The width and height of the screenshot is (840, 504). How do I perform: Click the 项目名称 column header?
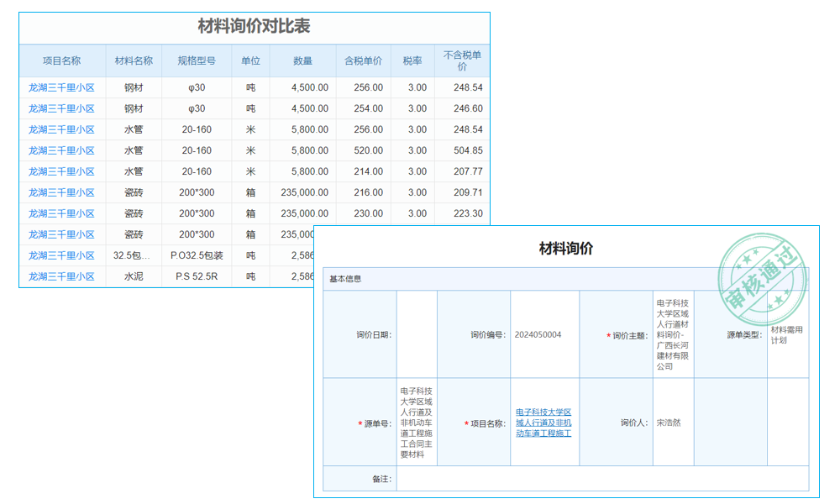(63, 60)
